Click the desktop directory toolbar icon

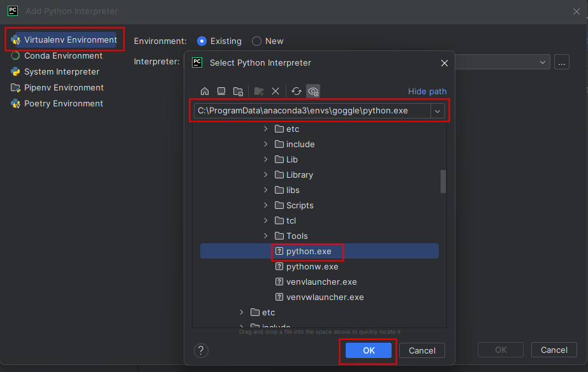point(221,91)
